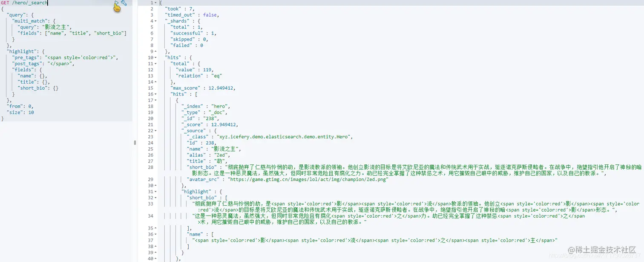Click the highlighted name spans on line 37

375,240
